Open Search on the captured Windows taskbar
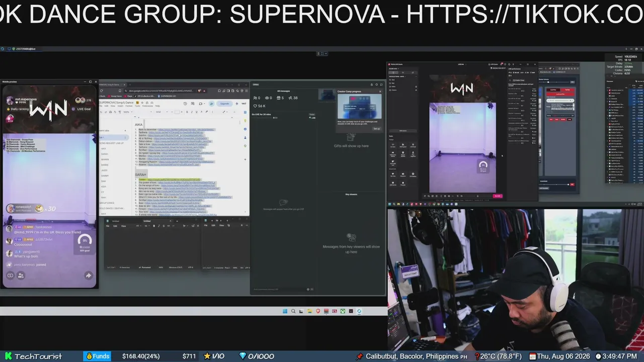This screenshot has width=644, height=362. pyautogui.click(x=293, y=311)
